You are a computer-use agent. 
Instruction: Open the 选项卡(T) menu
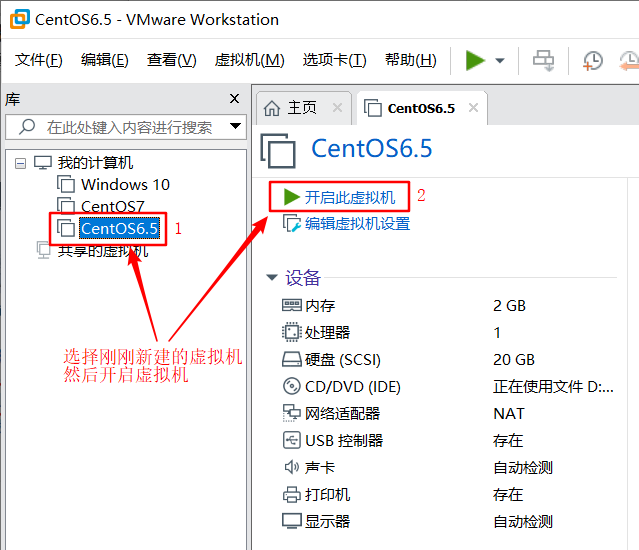pos(335,60)
